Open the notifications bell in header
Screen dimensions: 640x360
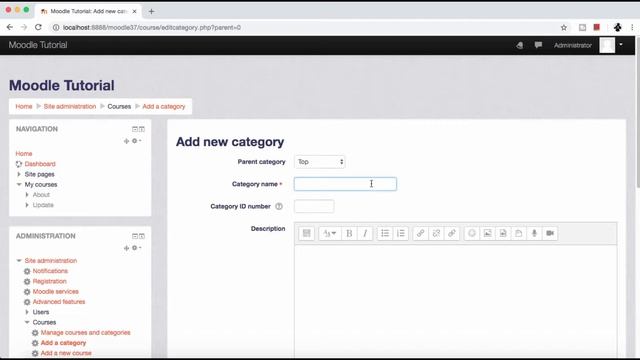(520, 45)
